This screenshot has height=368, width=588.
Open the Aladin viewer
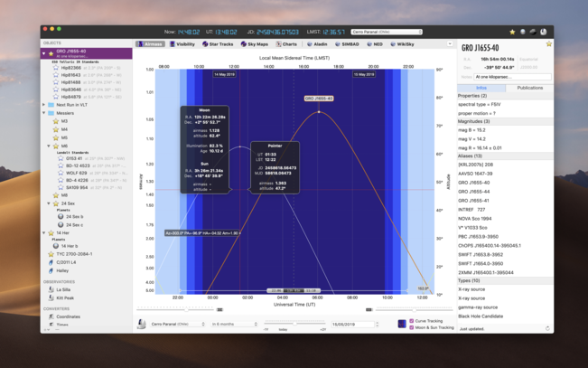[317, 43]
